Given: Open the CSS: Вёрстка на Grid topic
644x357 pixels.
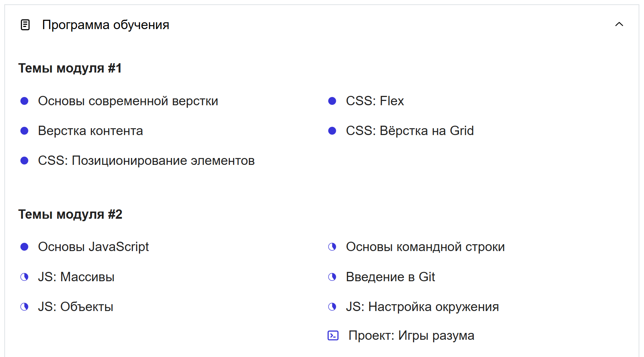Looking at the screenshot, I should 409,131.
